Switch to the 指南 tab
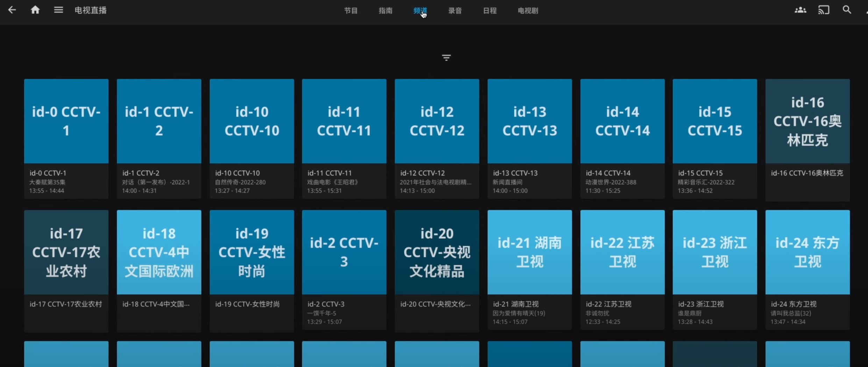The height and width of the screenshot is (367, 868). pos(385,11)
